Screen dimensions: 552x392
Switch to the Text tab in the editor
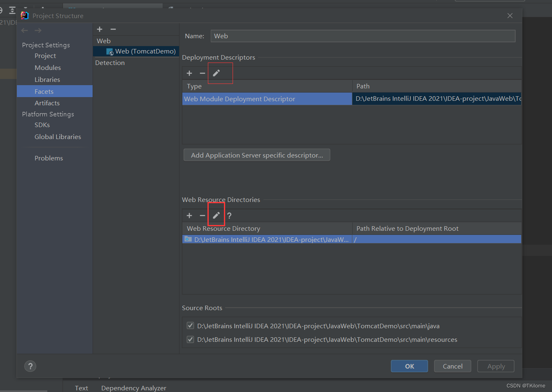[82, 388]
